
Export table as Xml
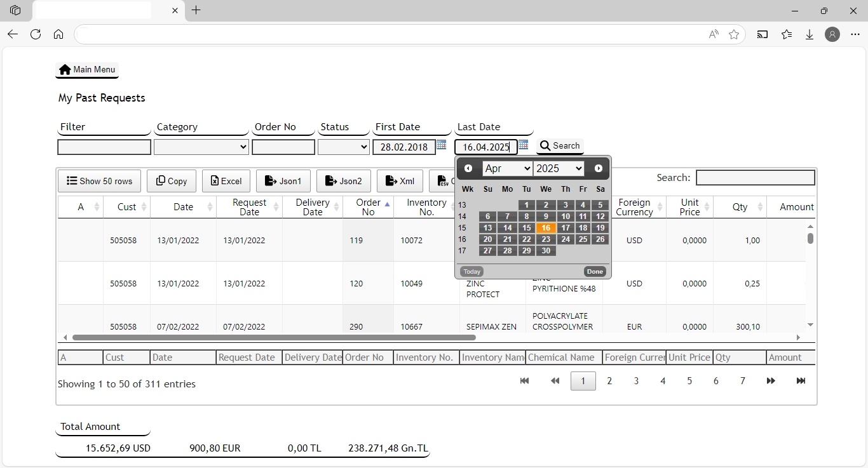tap(400, 181)
